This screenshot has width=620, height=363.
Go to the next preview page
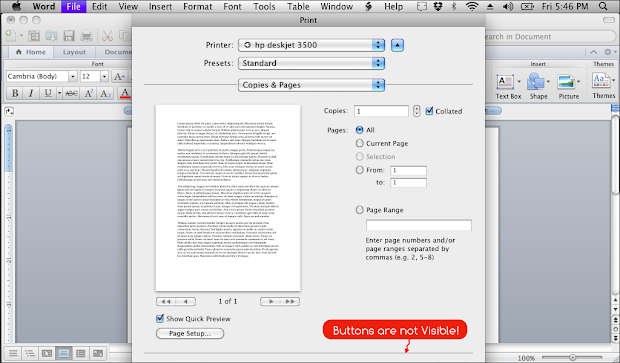click(x=271, y=302)
